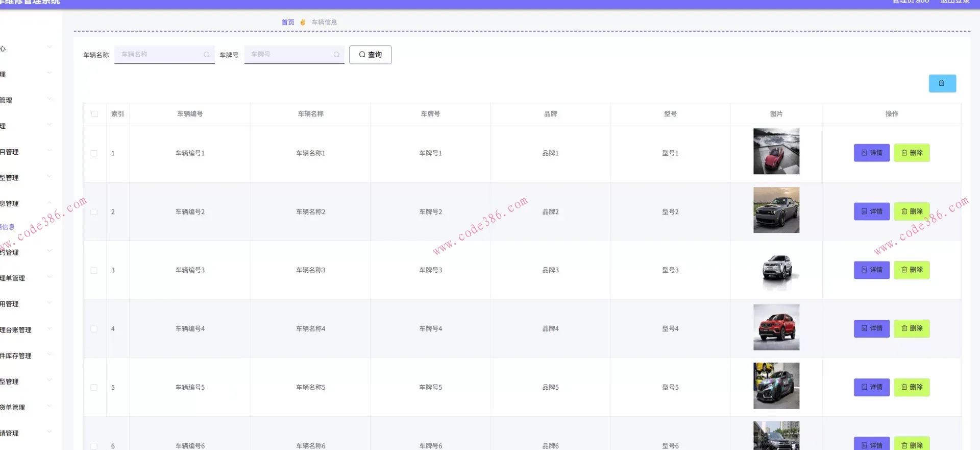The image size is (980, 450).
Task: Click the cell 车辆编号4
Action: coord(190,329)
